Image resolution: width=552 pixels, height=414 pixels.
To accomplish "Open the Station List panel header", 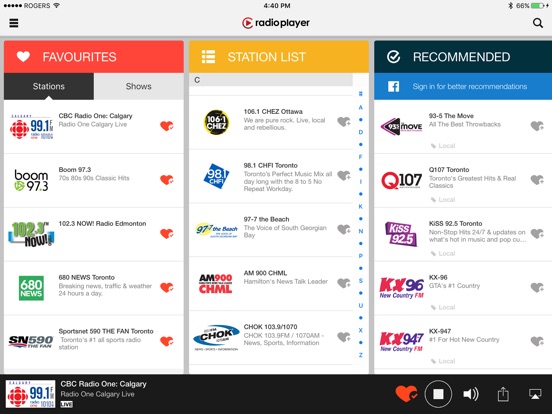I will (x=279, y=57).
